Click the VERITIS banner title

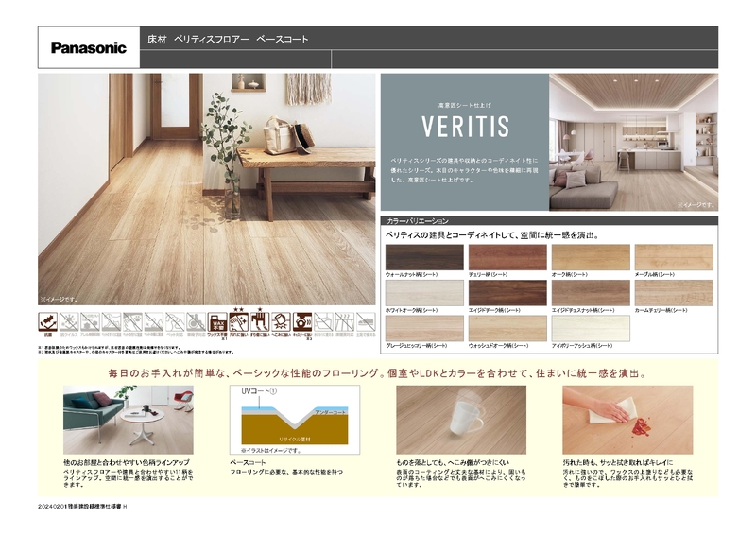click(x=464, y=126)
